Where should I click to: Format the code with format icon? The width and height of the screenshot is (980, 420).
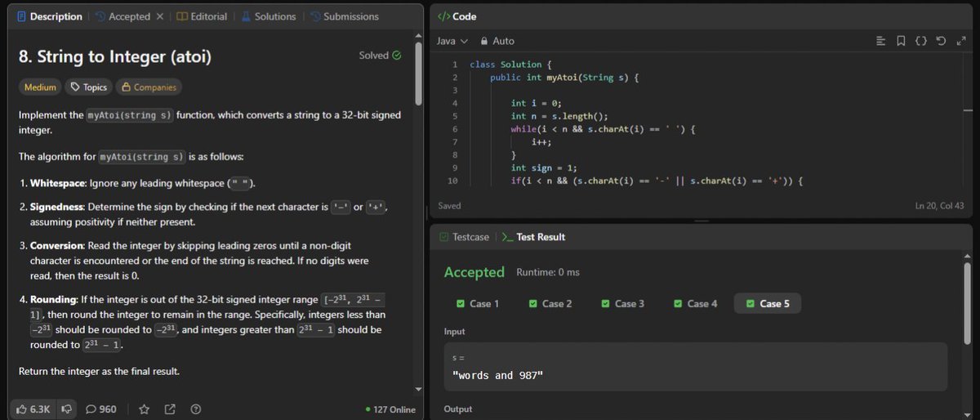tap(880, 40)
